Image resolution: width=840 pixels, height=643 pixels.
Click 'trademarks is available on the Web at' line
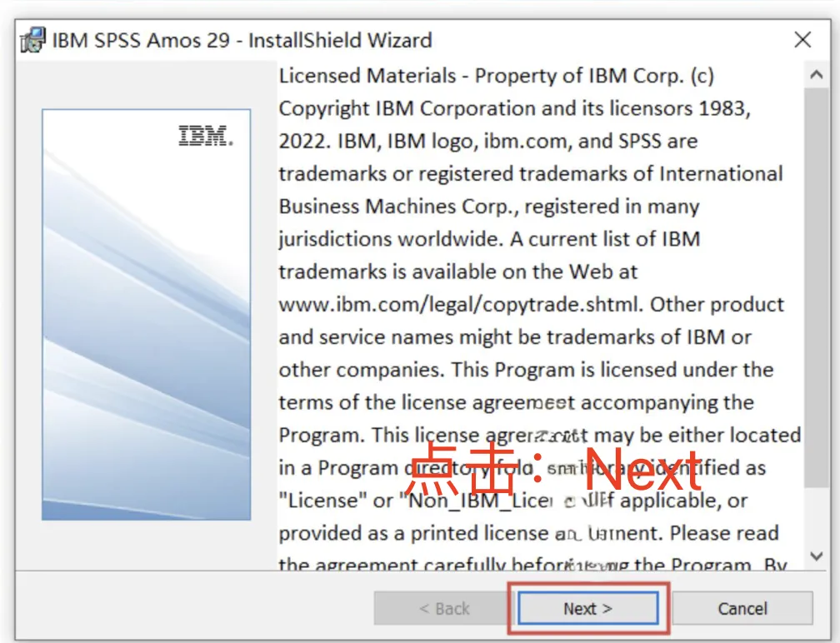pyautogui.click(x=458, y=272)
